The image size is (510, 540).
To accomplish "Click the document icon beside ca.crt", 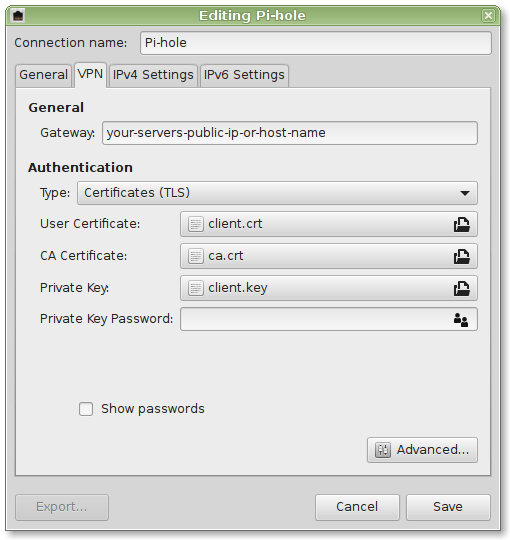I will [196, 256].
